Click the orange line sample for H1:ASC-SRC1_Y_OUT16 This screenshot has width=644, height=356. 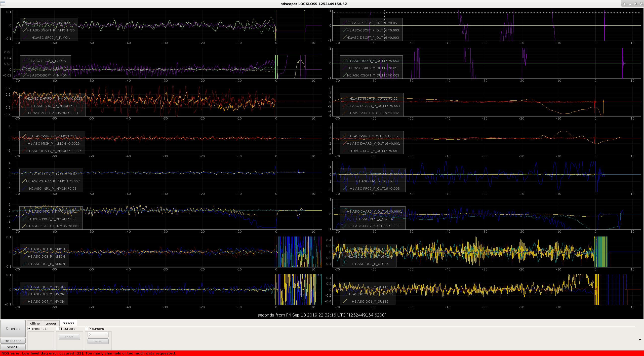[x=345, y=136]
